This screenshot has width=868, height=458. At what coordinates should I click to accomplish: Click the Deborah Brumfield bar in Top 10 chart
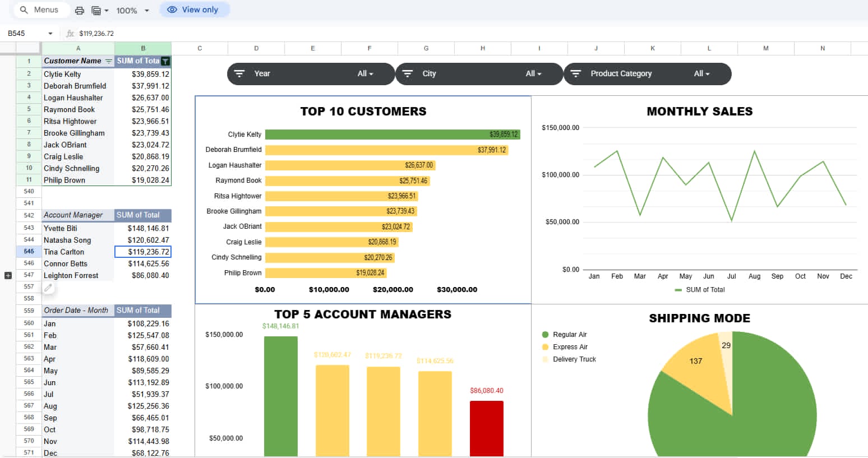(387, 150)
